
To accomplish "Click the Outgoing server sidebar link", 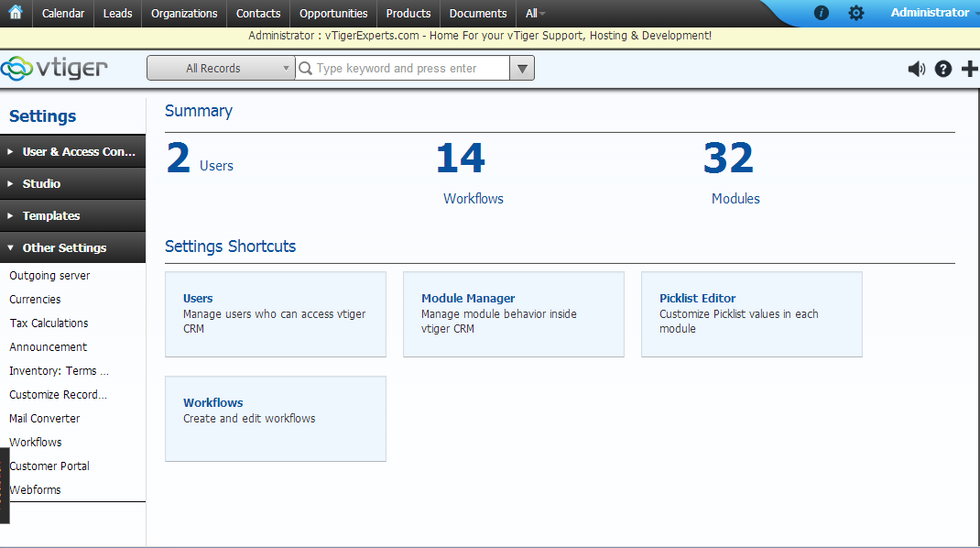I will click(49, 276).
